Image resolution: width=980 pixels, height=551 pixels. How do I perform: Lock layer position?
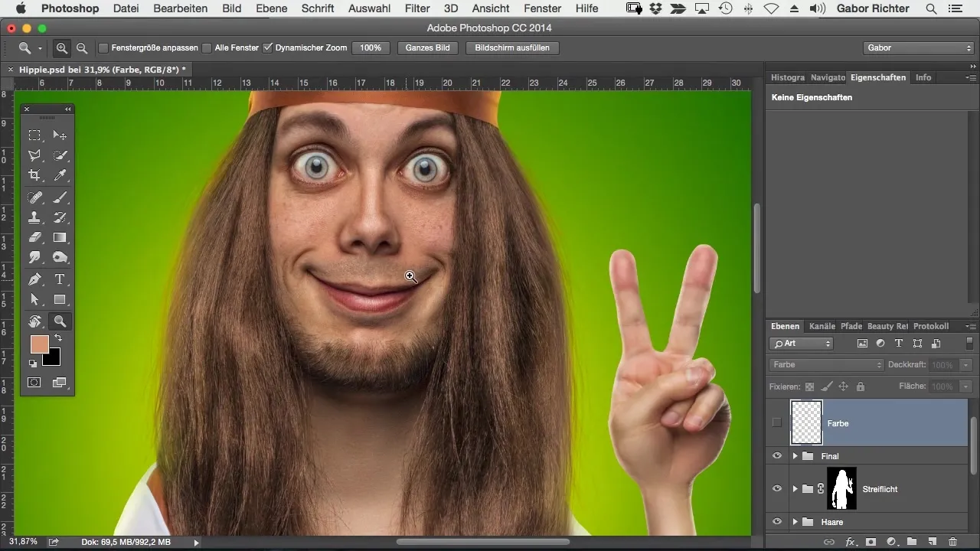(844, 387)
